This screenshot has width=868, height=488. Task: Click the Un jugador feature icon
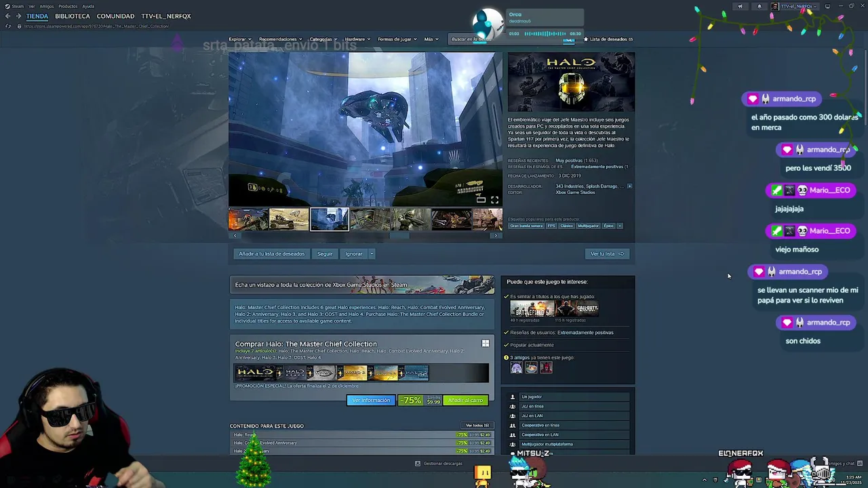(513, 396)
